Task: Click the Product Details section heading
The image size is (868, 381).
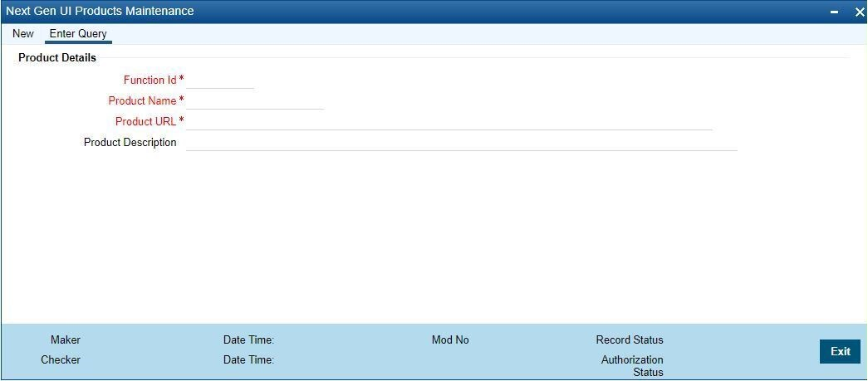Action: point(57,57)
